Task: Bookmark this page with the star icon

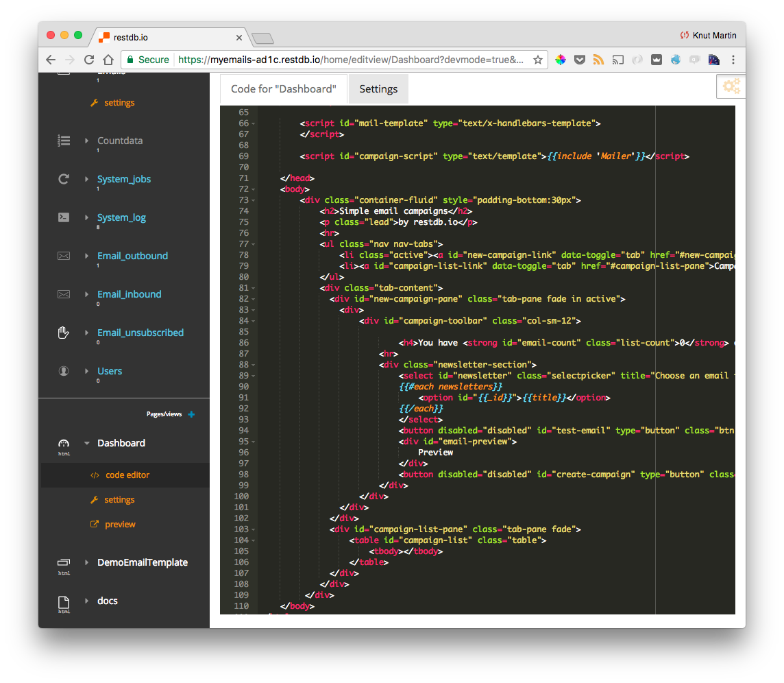Action: (538, 60)
